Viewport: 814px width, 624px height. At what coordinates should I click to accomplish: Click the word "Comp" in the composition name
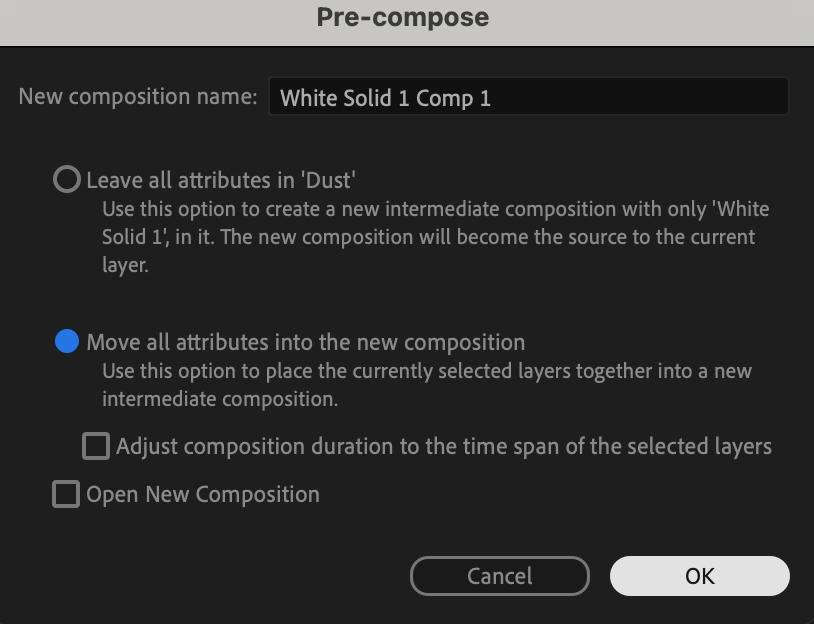[443, 98]
